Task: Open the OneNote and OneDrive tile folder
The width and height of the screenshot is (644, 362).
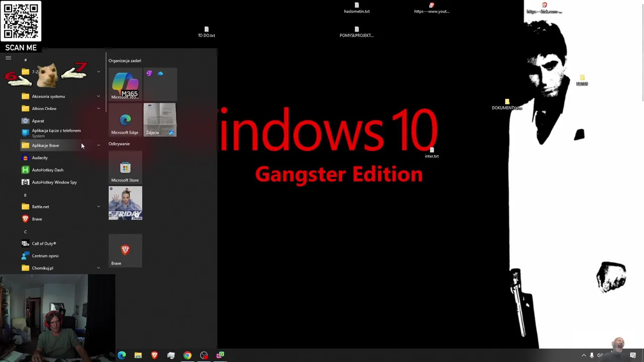Action: point(160,84)
